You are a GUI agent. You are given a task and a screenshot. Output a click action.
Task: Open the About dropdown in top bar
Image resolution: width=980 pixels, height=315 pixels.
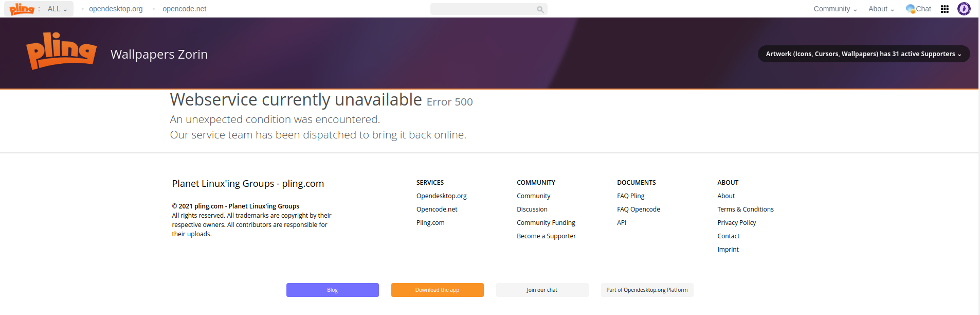coord(881,9)
